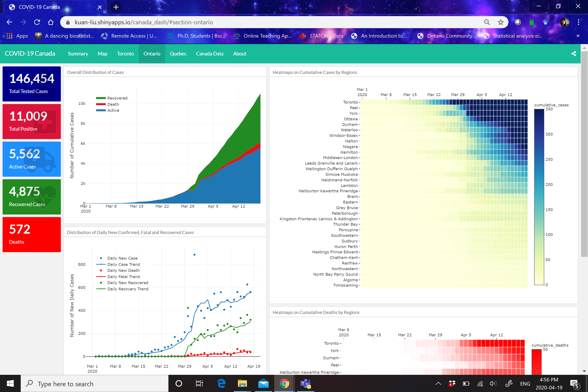Screen dimensions: 588x392
Task: Open Microsoft Teams from taskbar
Action: pyautogui.click(x=305, y=383)
